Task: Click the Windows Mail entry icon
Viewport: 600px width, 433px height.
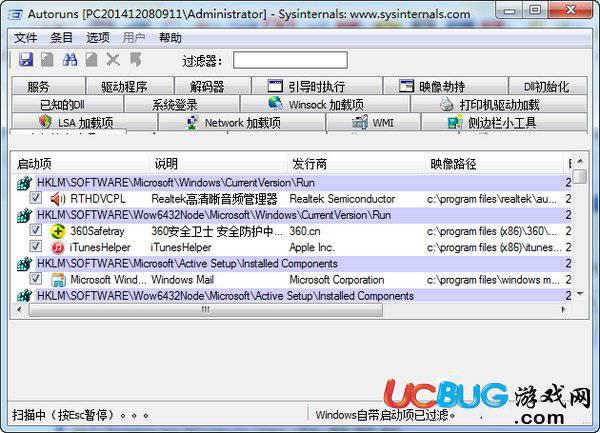Action: tap(58, 280)
